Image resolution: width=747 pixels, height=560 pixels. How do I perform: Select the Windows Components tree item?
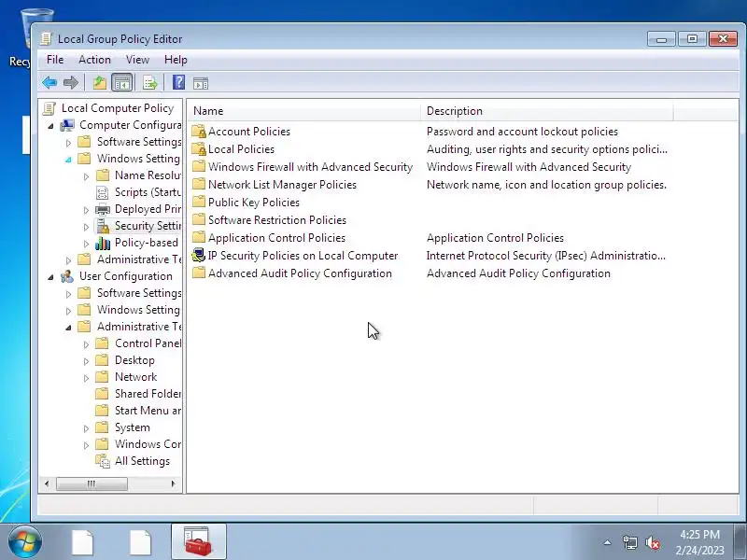coord(148,444)
